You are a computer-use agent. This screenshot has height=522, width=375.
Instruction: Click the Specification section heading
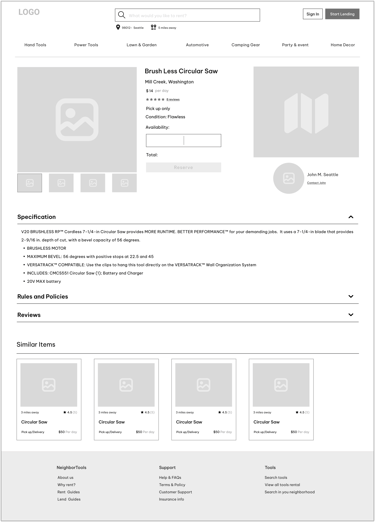(37, 217)
